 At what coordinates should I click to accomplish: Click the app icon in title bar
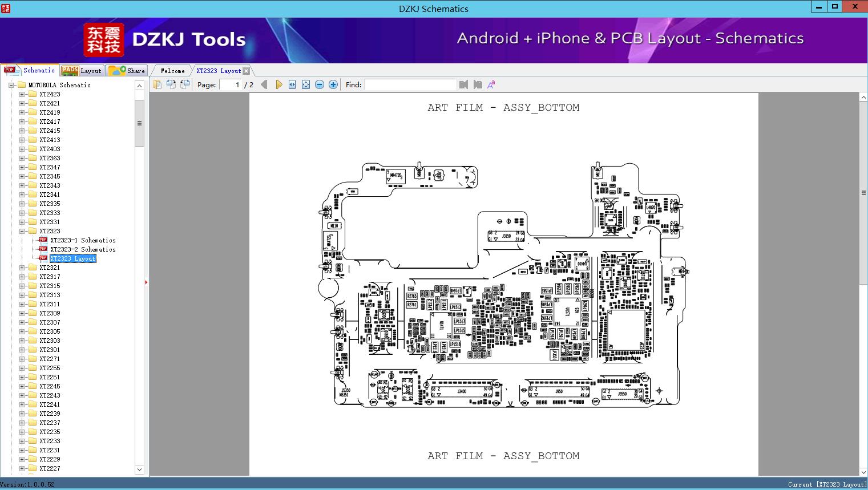point(6,8)
